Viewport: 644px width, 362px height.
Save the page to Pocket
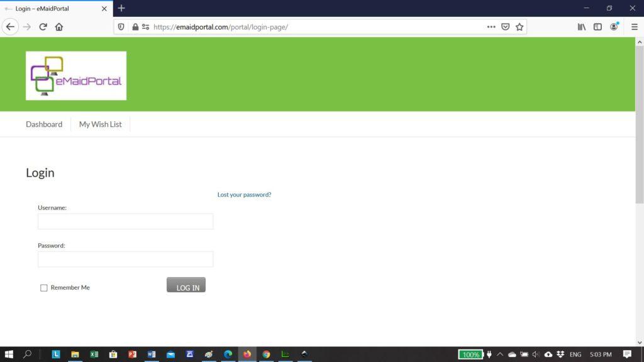pyautogui.click(x=506, y=27)
